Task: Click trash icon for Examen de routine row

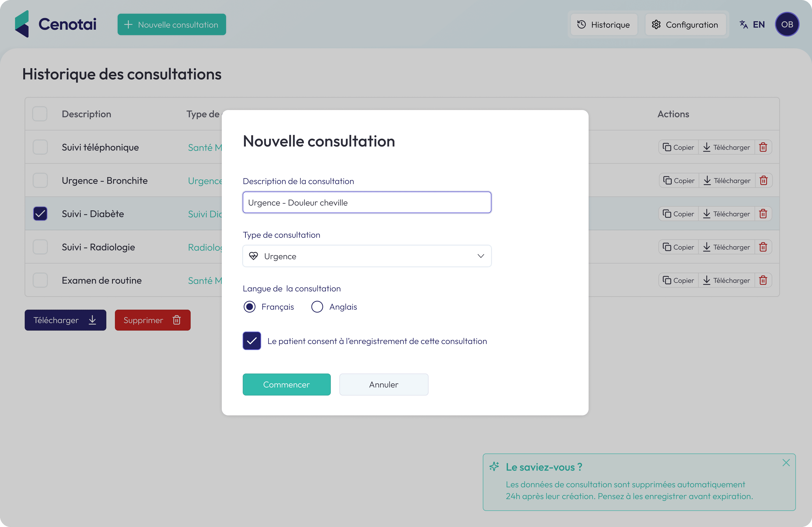Action: pyautogui.click(x=763, y=280)
